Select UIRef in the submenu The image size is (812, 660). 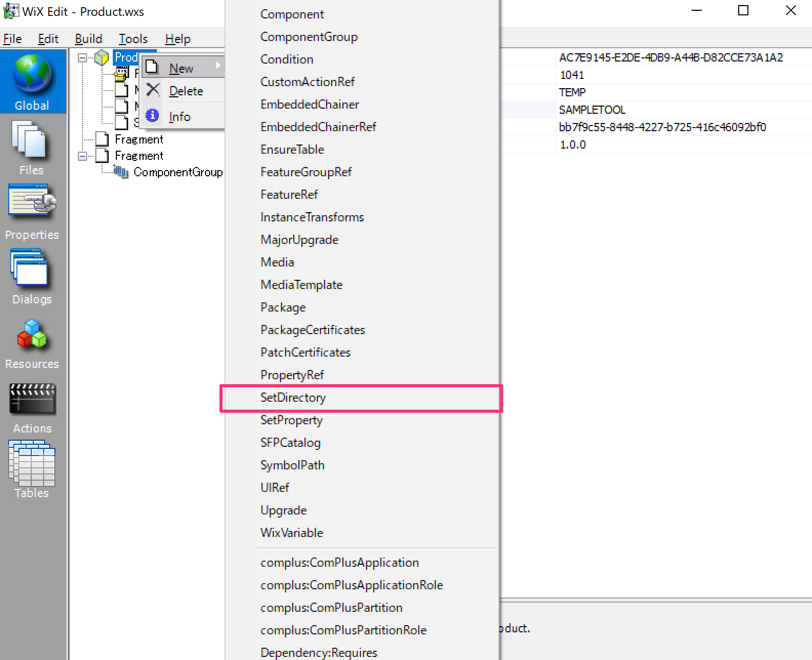click(x=361, y=488)
